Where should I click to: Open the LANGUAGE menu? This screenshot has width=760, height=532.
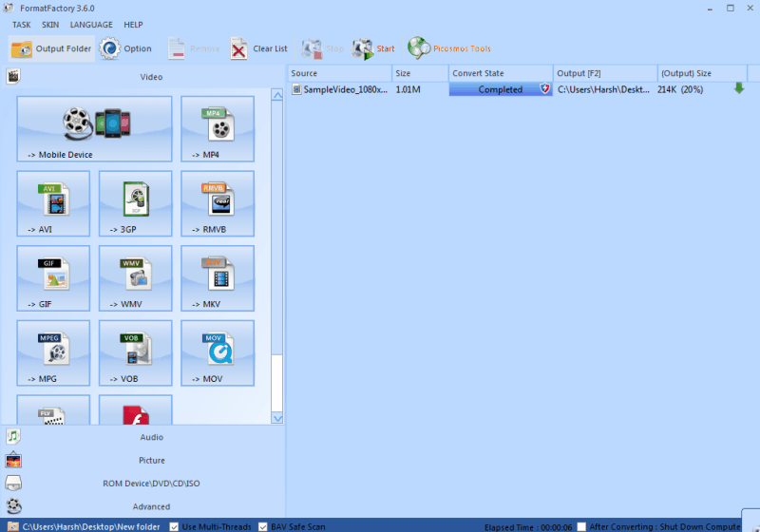(x=91, y=25)
